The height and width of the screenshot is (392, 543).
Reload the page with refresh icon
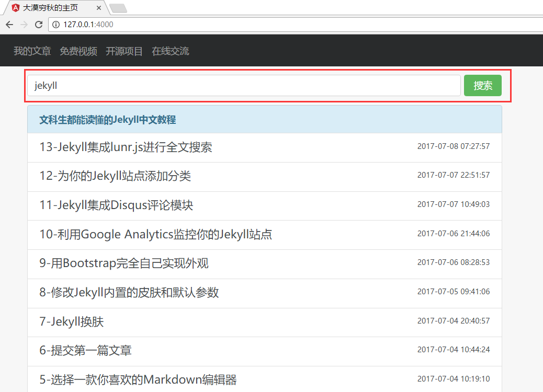39,25
